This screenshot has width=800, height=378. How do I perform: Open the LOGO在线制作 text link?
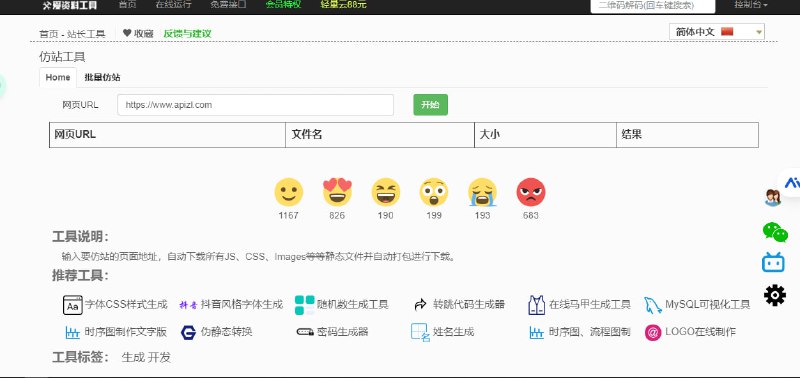[x=701, y=332]
